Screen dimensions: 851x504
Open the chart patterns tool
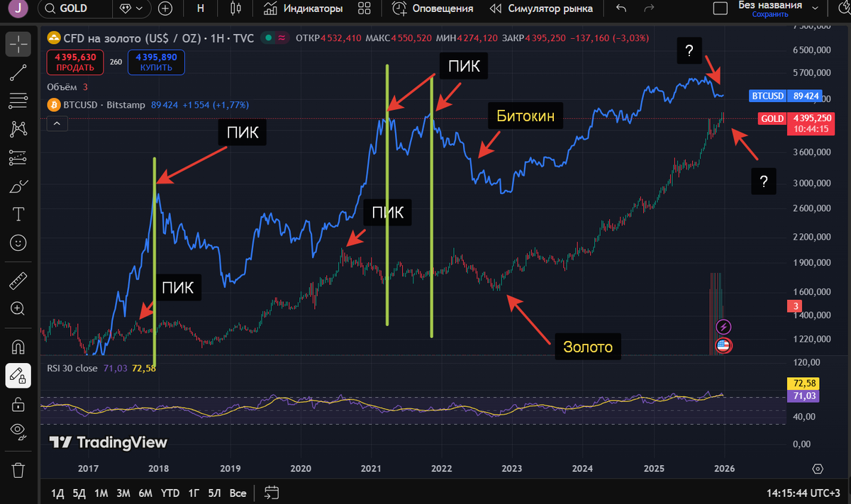[x=18, y=129]
